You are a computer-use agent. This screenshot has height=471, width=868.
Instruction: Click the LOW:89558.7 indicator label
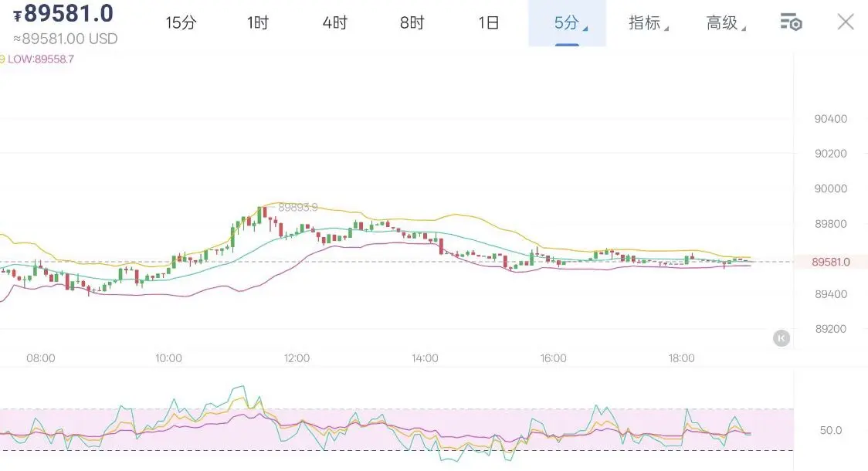[40, 59]
